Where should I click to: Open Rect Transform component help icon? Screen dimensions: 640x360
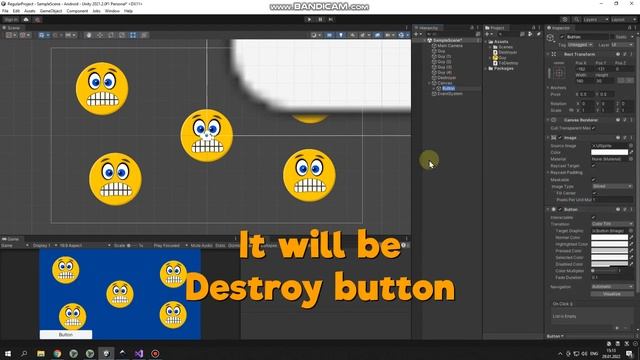click(618, 54)
